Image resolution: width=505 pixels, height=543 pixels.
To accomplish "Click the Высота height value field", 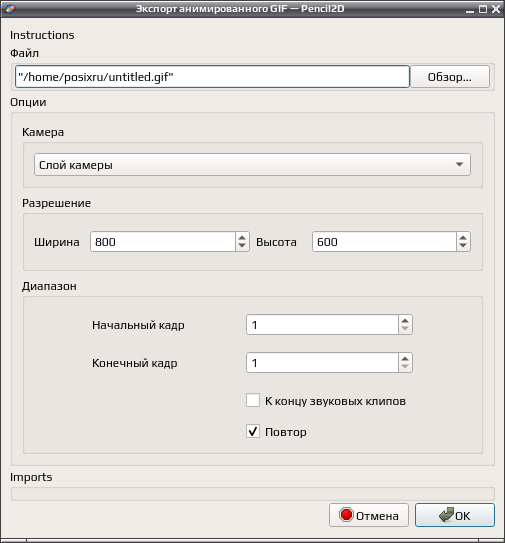I will pyautogui.click(x=384, y=242).
